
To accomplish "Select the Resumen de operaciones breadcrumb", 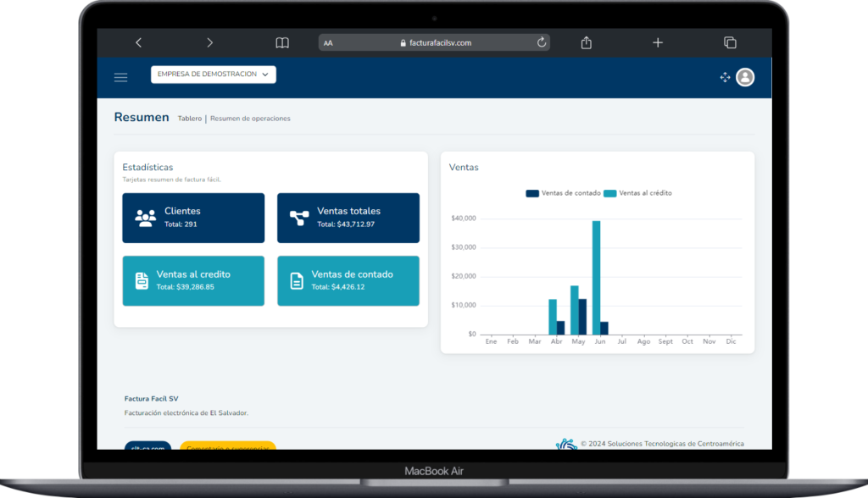I will tap(250, 119).
